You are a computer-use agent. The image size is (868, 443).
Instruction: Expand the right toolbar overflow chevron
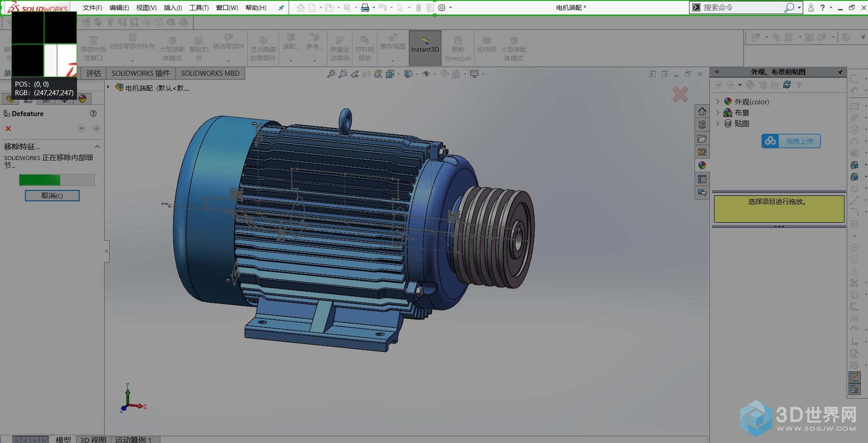(x=863, y=37)
